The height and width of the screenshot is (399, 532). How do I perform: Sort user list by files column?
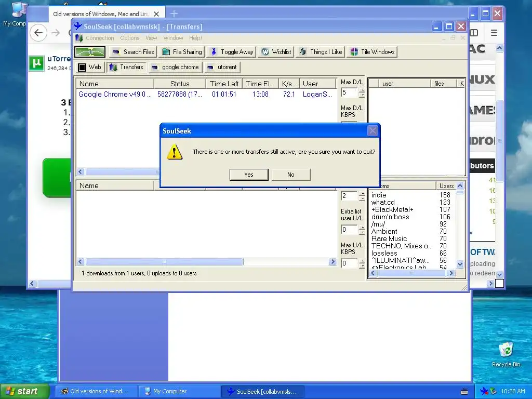pos(444,84)
